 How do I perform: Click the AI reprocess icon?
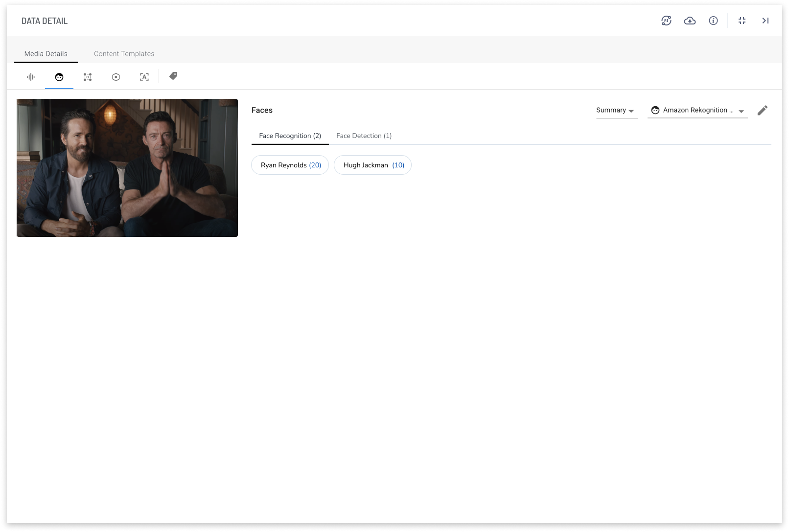pyautogui.click(x=666, y=21)
